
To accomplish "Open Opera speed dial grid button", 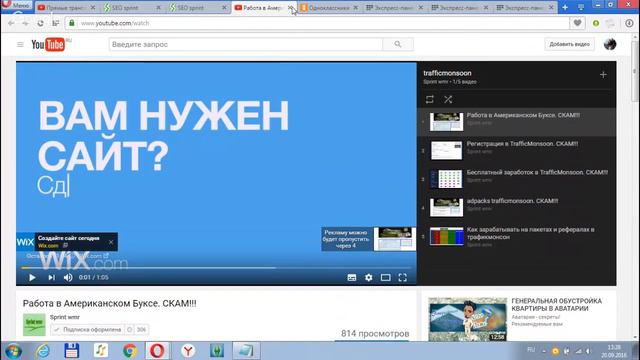I will coord(56,23).
